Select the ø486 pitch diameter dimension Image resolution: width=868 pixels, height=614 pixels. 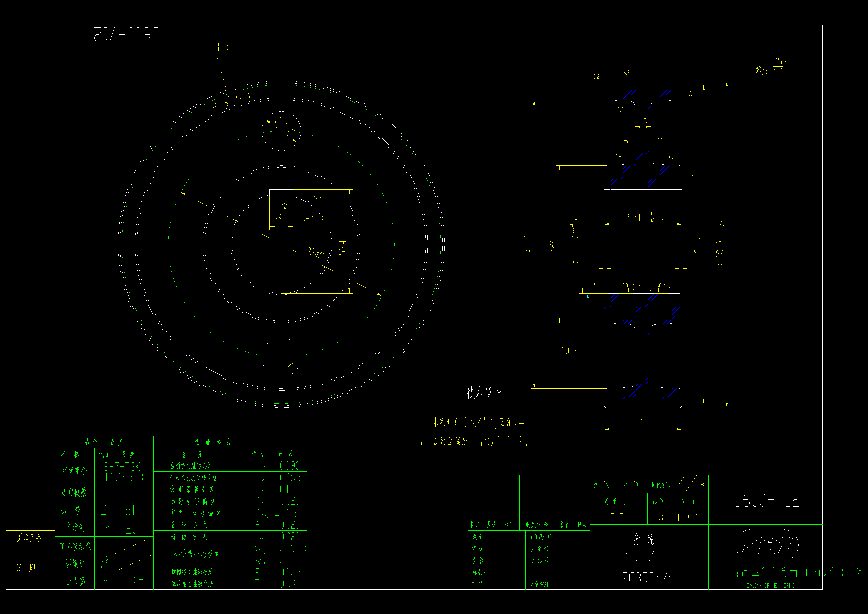[697, 244]
